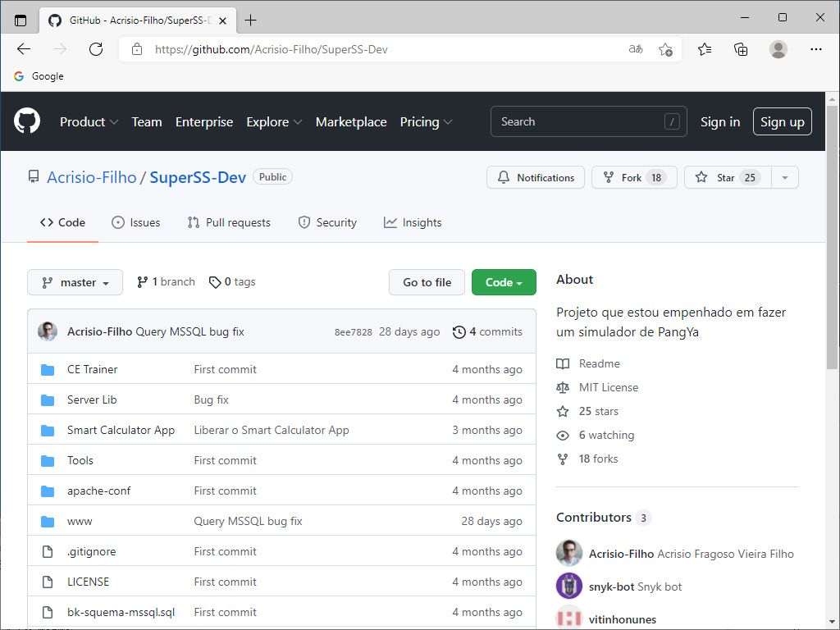Click the tag icon next to 0 tags
The width and height of the screenshot is (840, 630).
[215, 282]
